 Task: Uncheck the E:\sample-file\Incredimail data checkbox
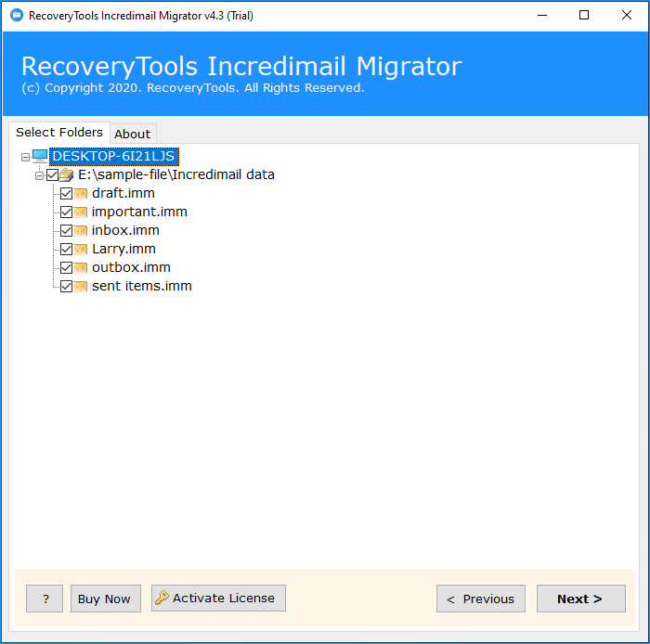(52, 175)
